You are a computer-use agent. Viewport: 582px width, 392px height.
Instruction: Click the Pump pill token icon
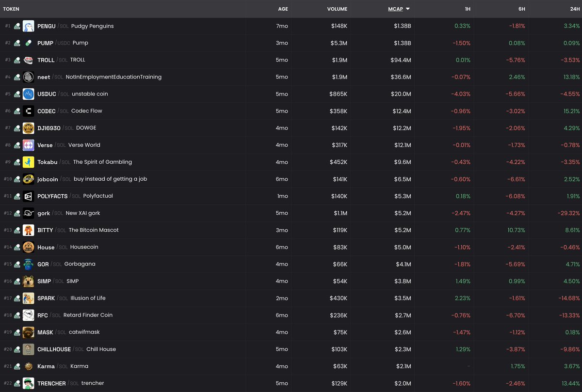pyautogui.click(x=28, y=43)
